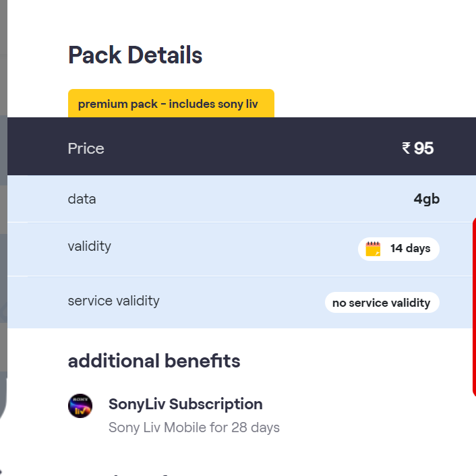This screenshot has height=476, width=476.
Task: Click the no service validity pill
Action: click(381, 303)
